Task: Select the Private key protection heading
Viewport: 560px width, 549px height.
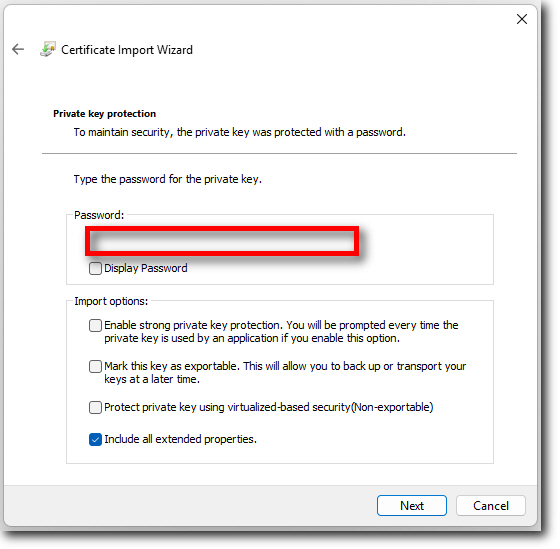Action: (x=104, y=114)
